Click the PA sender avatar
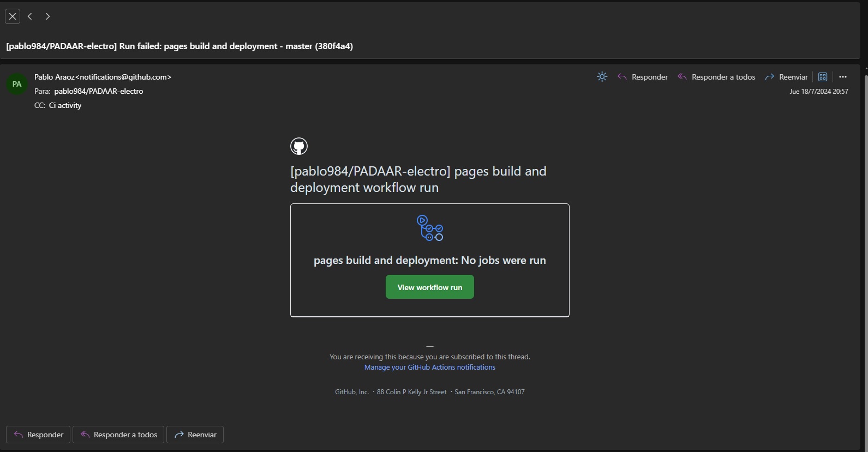The width and height of the screenshot is (868, 452). tap(17, 84)
